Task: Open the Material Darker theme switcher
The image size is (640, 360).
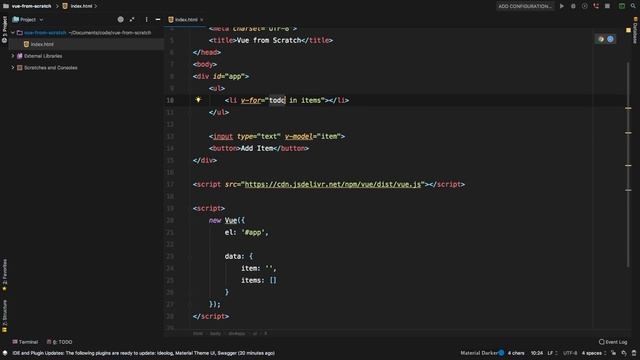Action: pyautogui.click(x=479, y=353)
